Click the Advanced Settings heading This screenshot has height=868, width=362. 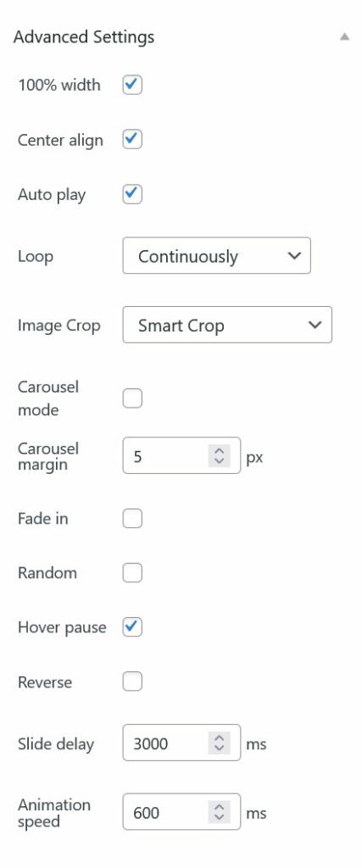pyautogui.click(x=84, y=37)
